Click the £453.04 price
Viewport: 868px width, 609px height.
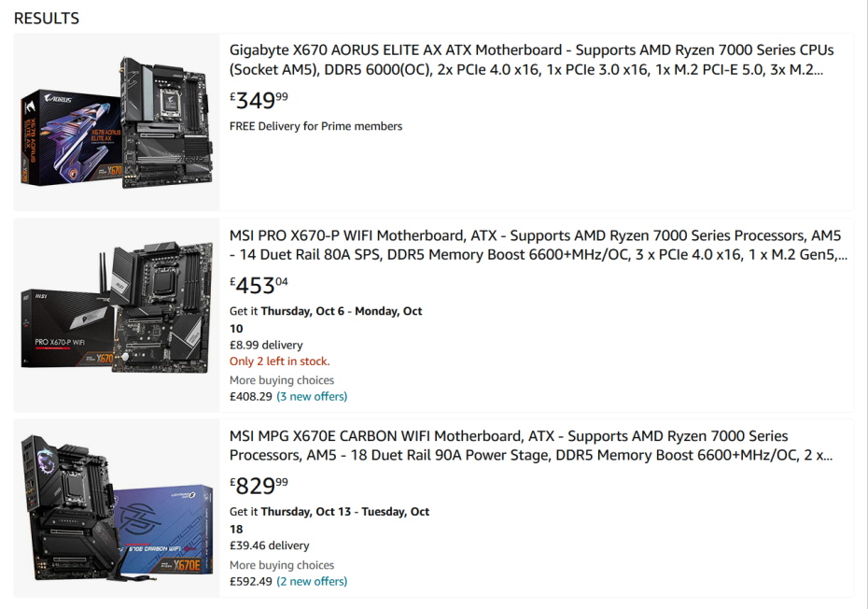(259, 285)
